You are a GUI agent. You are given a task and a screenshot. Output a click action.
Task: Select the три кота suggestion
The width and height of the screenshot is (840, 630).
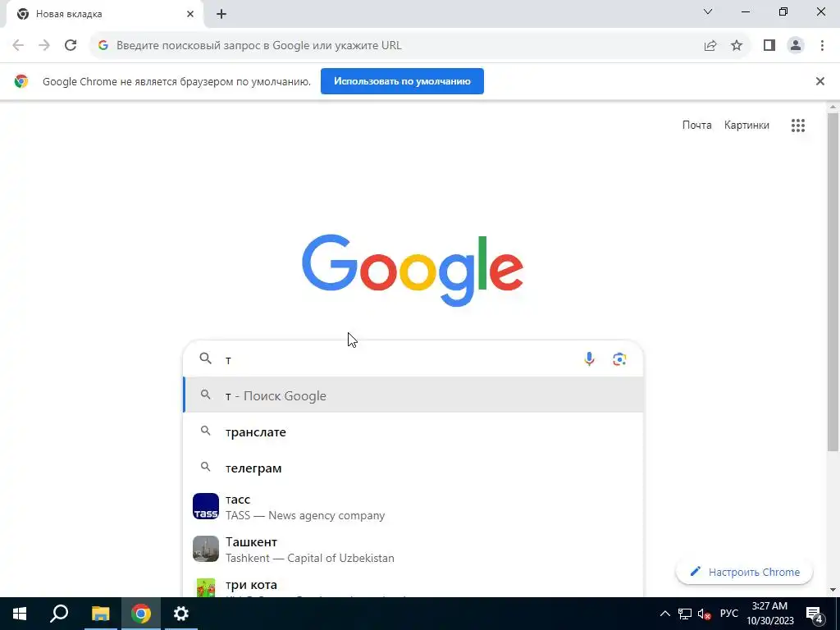pos(413,586)
